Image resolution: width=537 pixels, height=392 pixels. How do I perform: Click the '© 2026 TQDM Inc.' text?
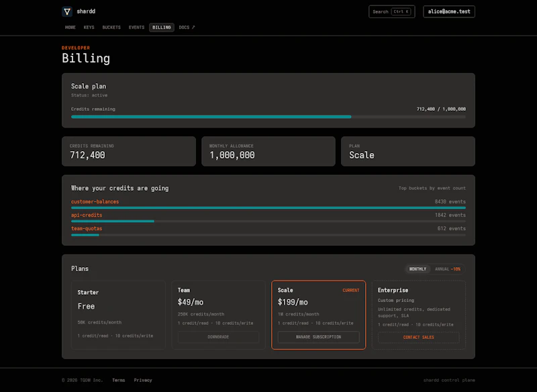(82, 380)
